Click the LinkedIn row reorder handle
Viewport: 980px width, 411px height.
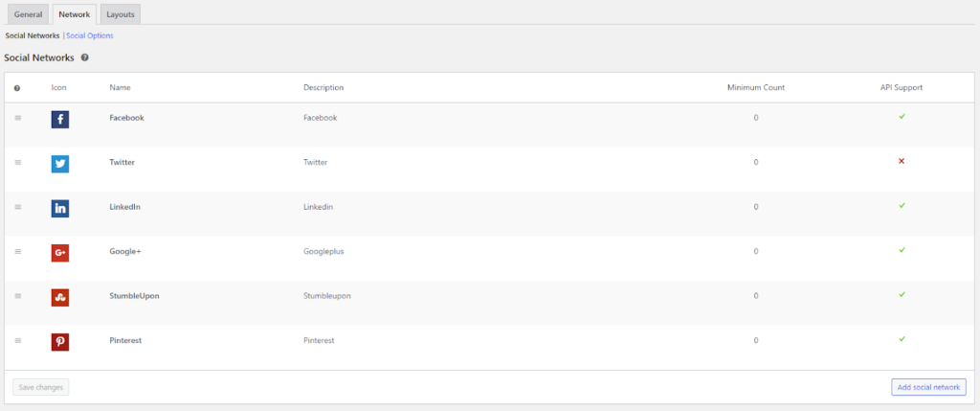coord(17,206)
